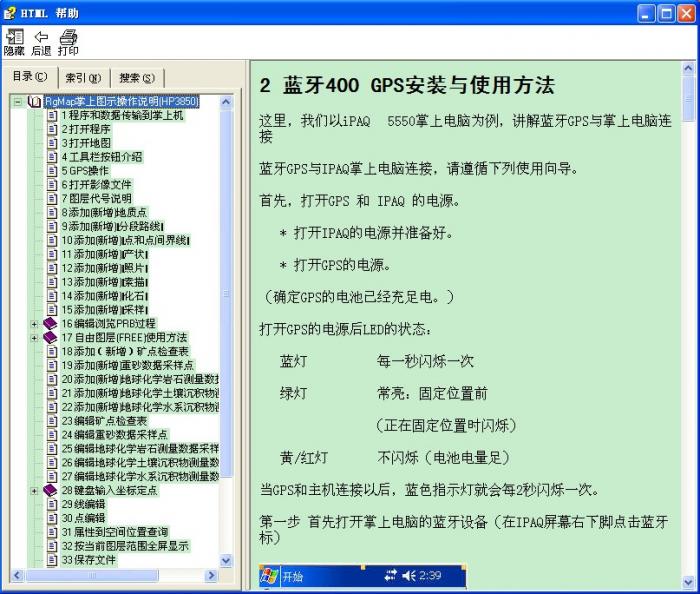This screenshot has height=594, width=700.
Task: Click the open book icon of RgMap root
Action: [x=35, y=101]
